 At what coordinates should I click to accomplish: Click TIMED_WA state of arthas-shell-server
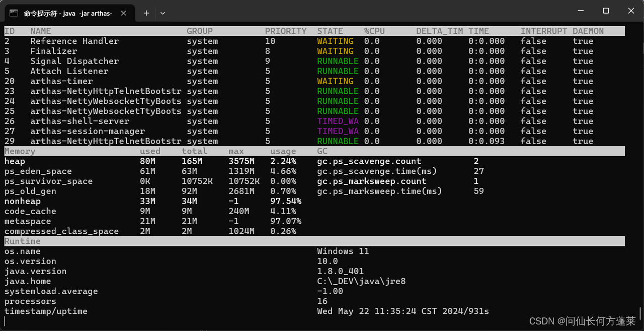click(338, 121)
